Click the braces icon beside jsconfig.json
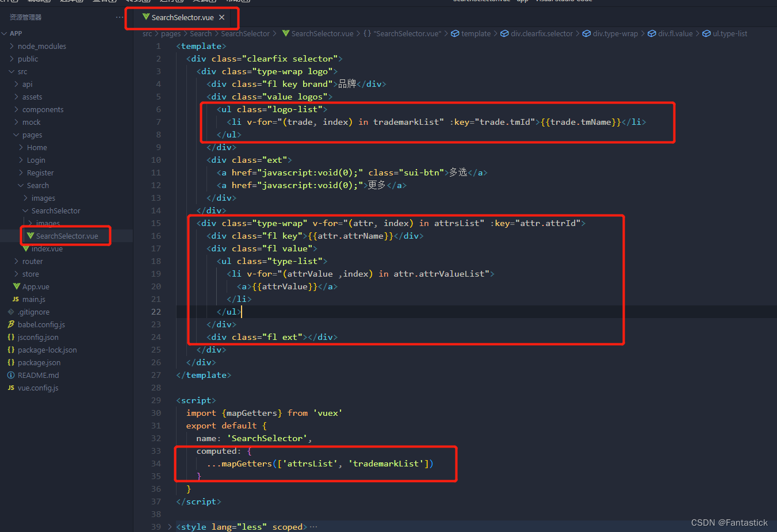Viewport: 777px width, 532px height. [11, 337]
